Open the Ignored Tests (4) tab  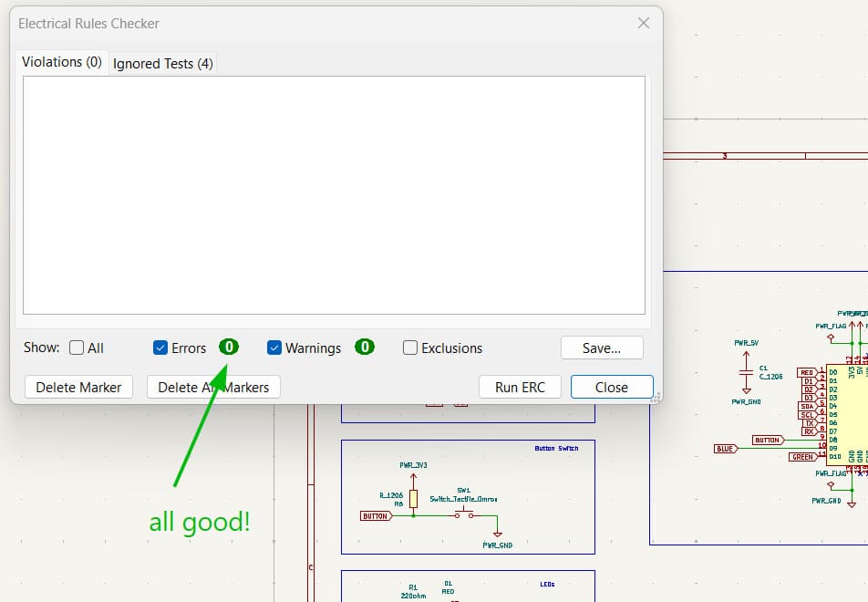point(162,64)
